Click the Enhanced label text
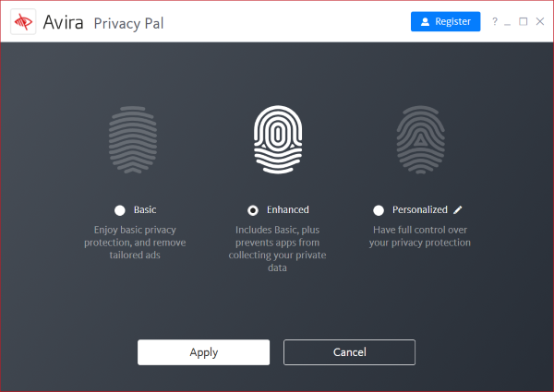The width and height of the screenshot is (554, 392). coord(287,210)
